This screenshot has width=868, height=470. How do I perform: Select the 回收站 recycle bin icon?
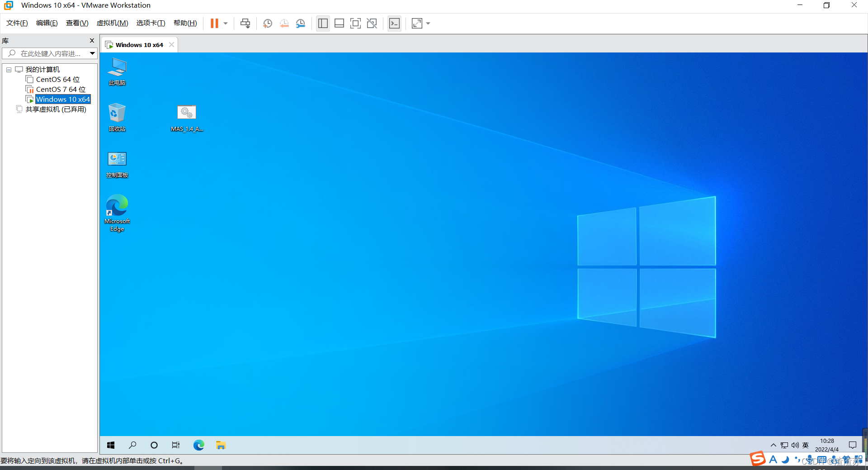point(117,118)
